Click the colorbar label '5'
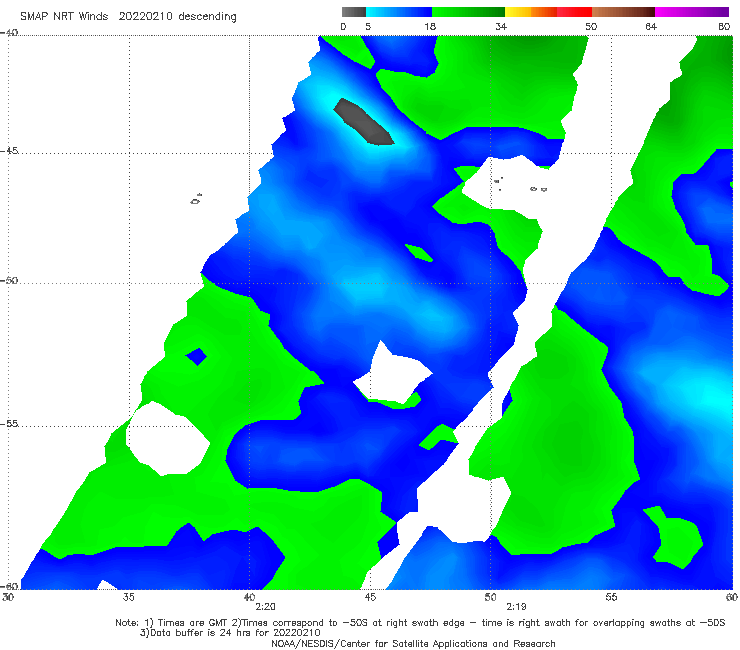This screenshot has height=650, width=740. (x=368, y=27)
